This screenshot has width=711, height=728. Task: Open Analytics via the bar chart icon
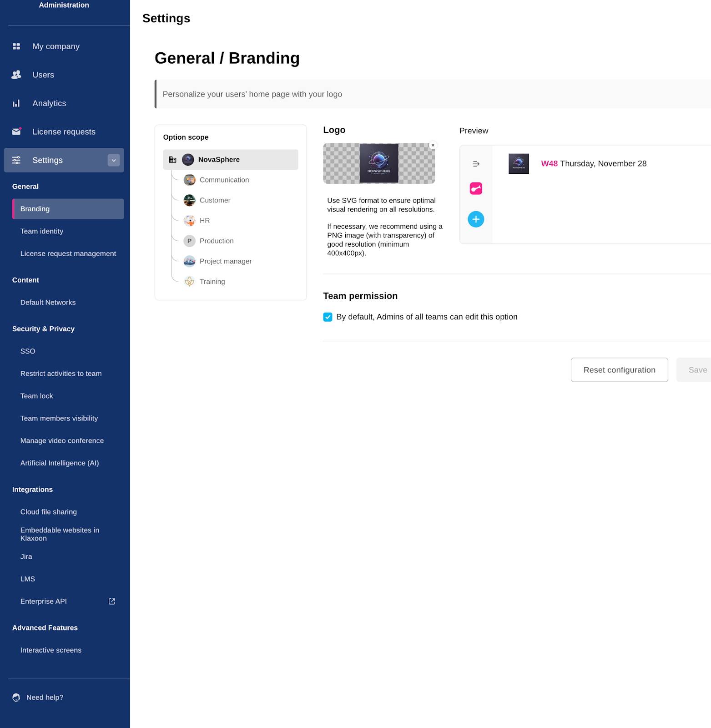[16, 103]
